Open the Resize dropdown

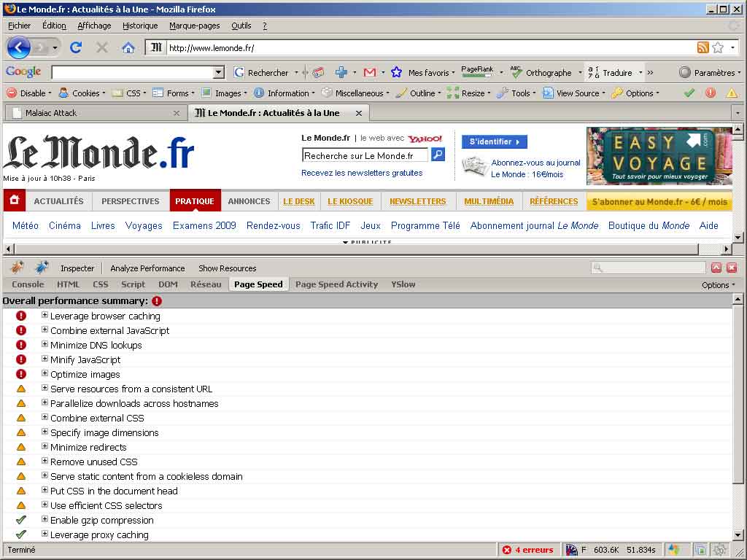pos(468,93)
